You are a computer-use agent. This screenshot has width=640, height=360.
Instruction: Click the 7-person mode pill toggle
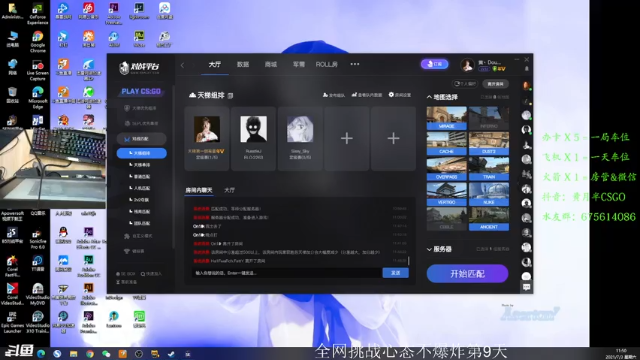coord(465,84)
